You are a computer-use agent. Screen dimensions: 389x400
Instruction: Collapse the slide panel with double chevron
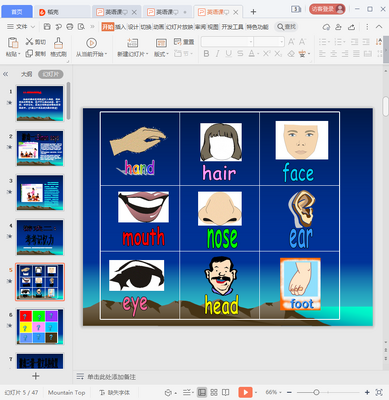pos(6,74)
